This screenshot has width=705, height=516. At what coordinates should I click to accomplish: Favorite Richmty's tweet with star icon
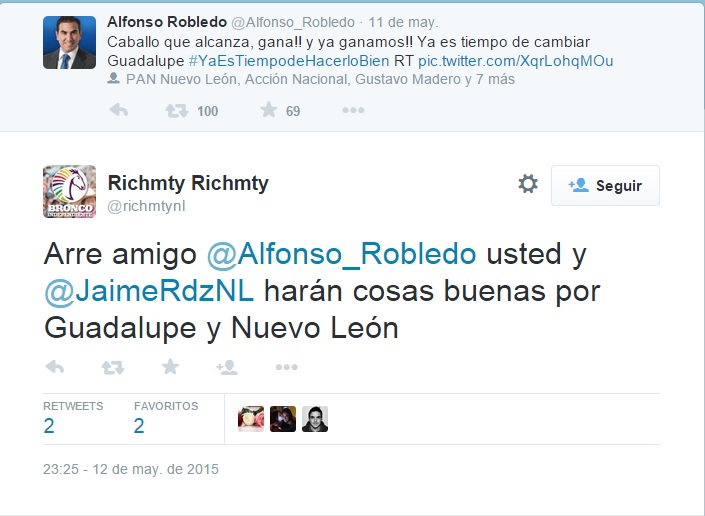click(170, 367)
